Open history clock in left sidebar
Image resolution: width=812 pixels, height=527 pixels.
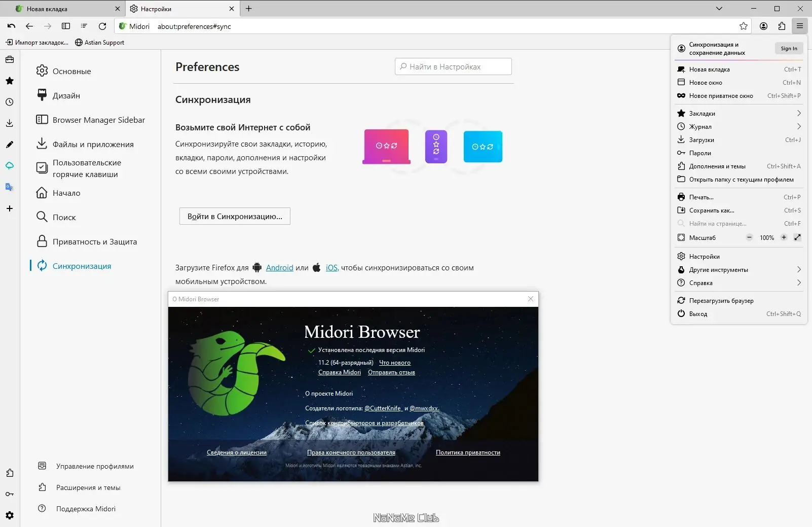(x=10, y=102)
